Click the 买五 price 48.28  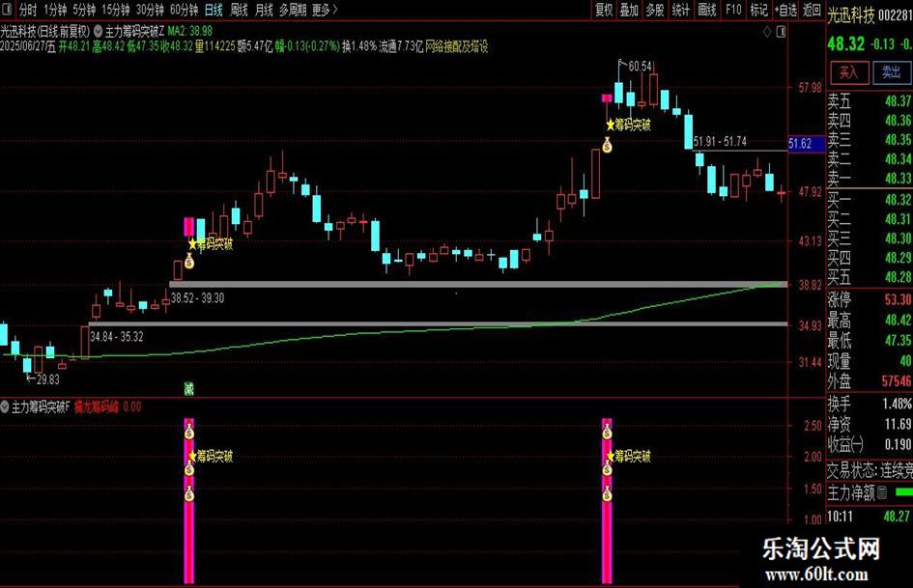coord(898,276)
